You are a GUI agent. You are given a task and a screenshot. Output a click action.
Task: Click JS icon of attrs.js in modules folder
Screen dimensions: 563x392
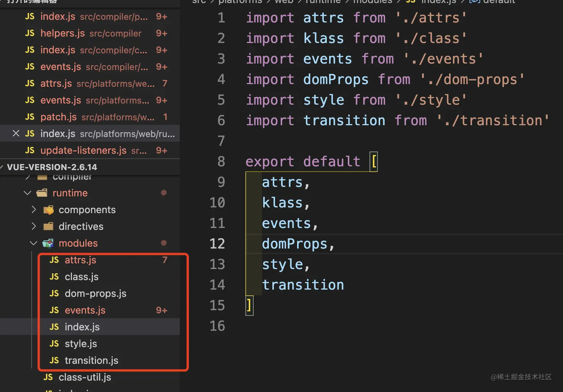tap(54, 260)
